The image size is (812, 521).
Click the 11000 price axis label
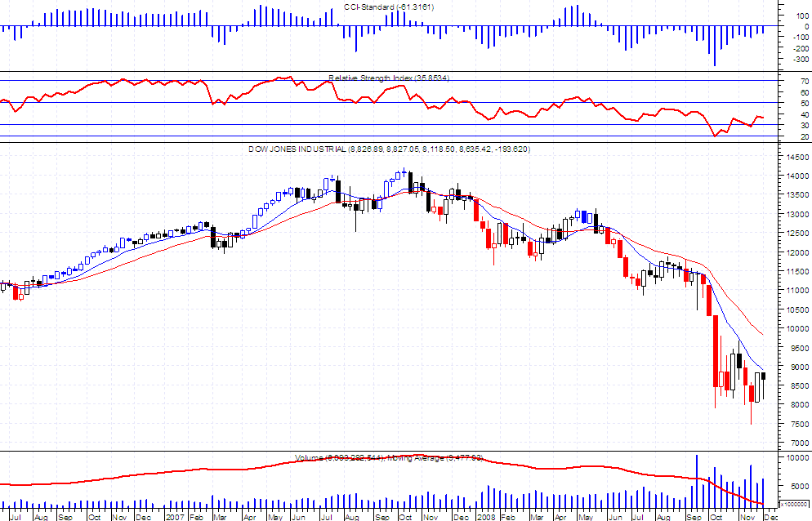click(799, 291)
